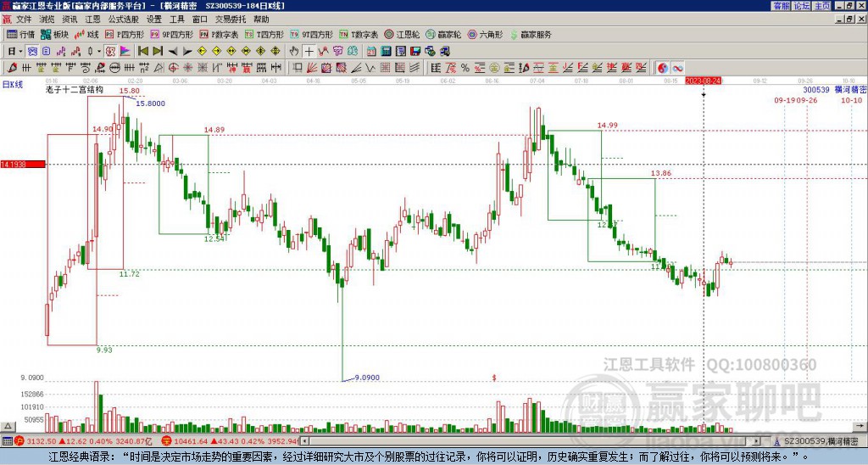Select the circle with line tool
Image resolution: width=868 pixels, height=465 pixels.
point(114,68)
